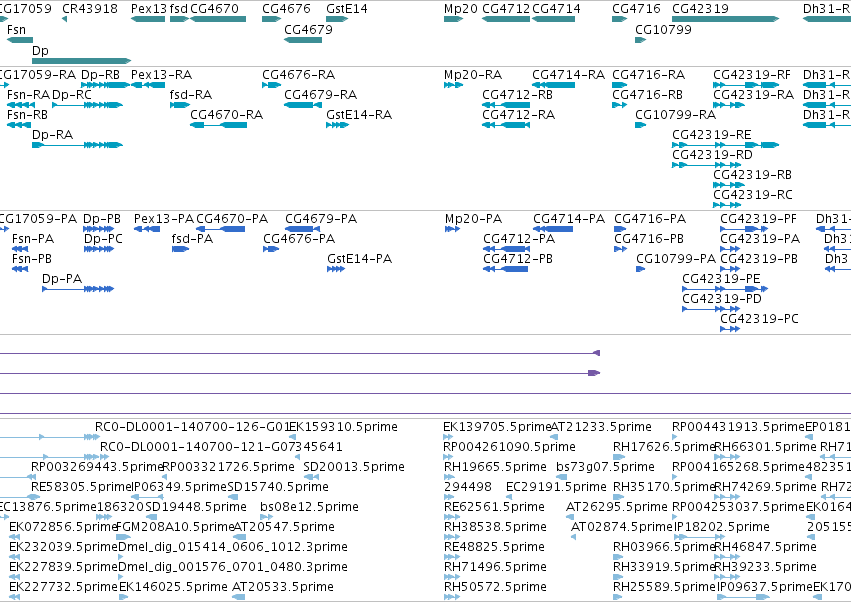The height and width of the screenshot is (602, 851).
Task: Select the Pex13 gene feature
Action: [x=148, y=19]
